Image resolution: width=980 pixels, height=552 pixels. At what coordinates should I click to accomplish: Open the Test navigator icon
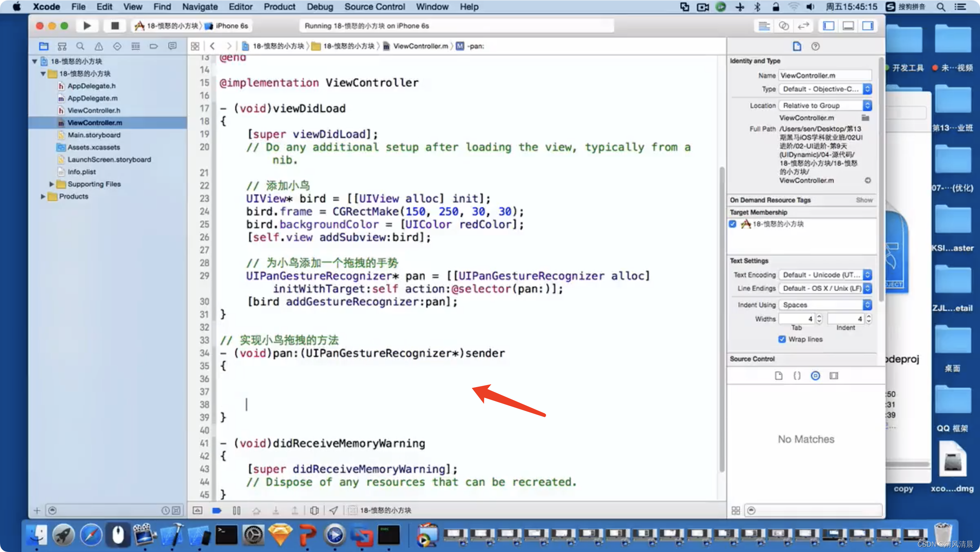pyautogui.click(x=117, y=46)
